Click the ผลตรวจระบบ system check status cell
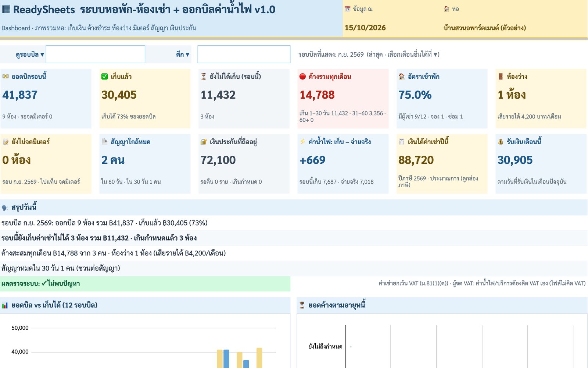 [x=145, y=284]
